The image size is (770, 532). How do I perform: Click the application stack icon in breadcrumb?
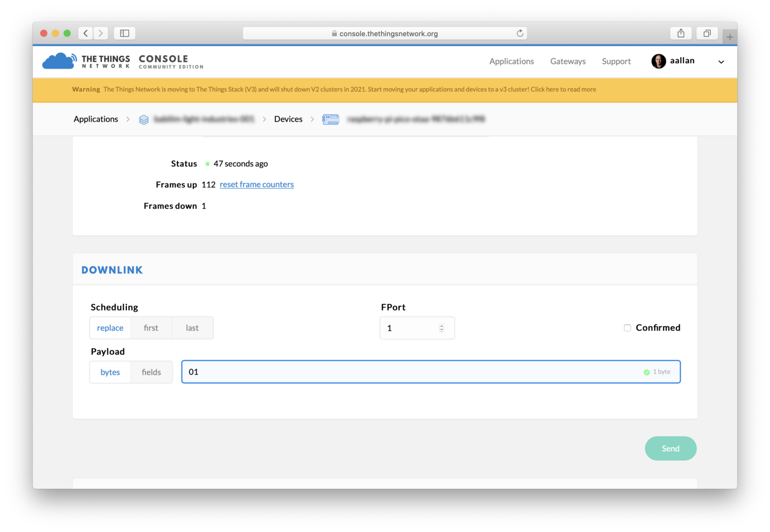pos(144,119)
